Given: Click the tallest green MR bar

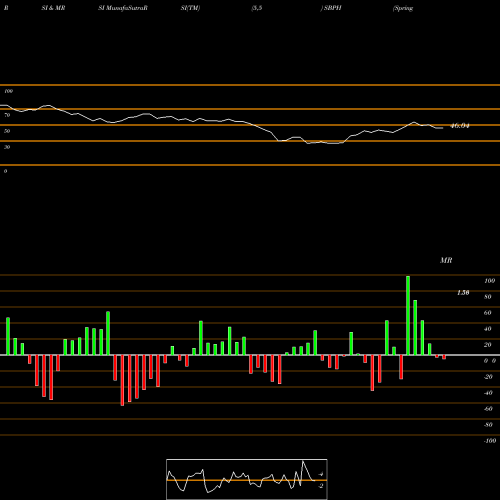Looking at the screenshot, I should coord(408,315).
